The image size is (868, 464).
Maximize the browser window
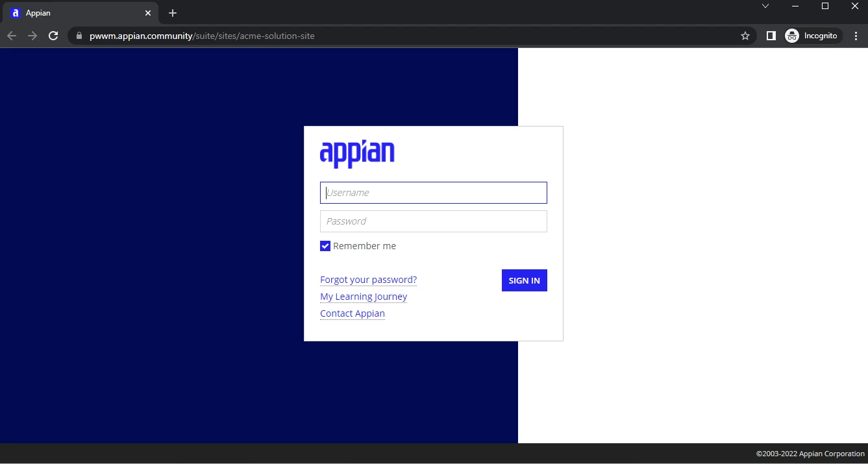[825, 6]
